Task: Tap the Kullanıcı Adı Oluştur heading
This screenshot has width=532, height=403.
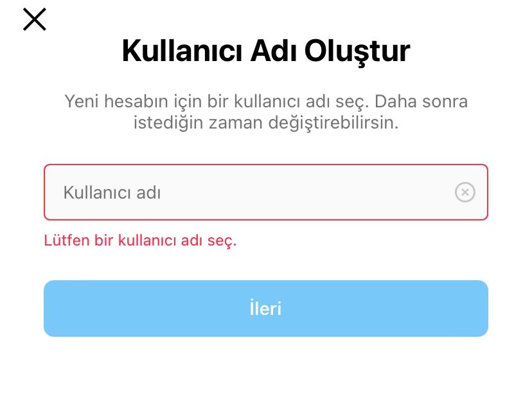Action: (266, 51)
